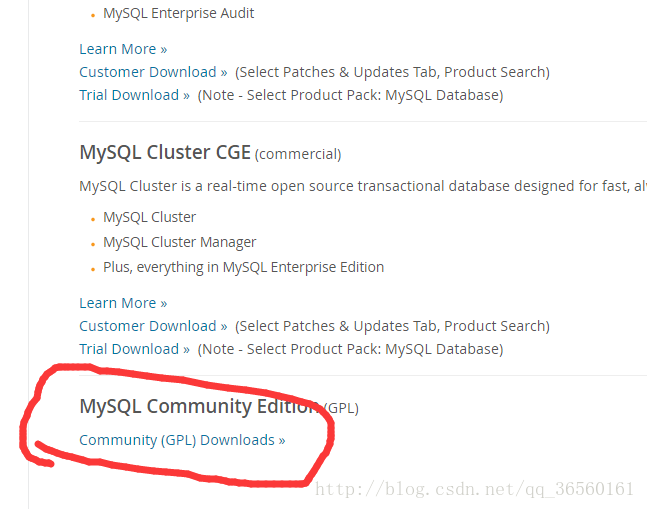Open Customer Download in MySQL Cluster CGE section
The height and width of the screenshot is (509, 647).
click(153, 326)
